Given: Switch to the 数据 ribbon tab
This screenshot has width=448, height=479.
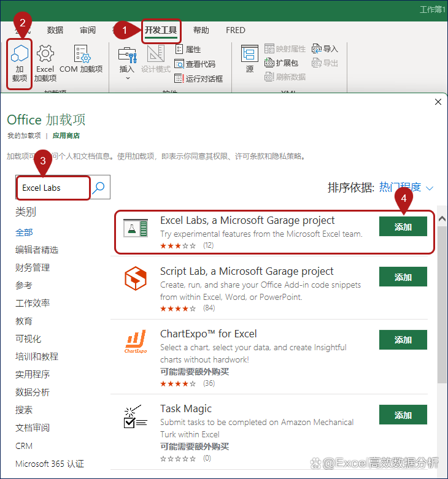Looking at the screenshot, I should pos(55,30).
